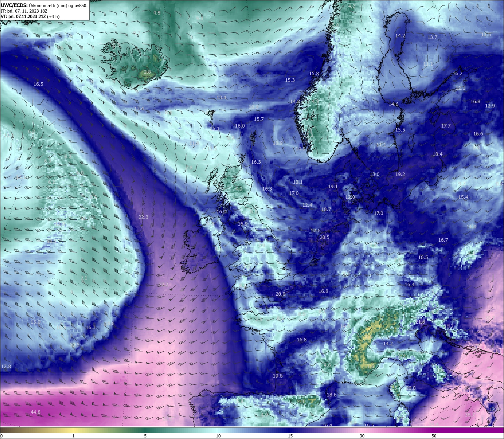
Task: Click the 12.9 value label
Action: tap(490, 106)
